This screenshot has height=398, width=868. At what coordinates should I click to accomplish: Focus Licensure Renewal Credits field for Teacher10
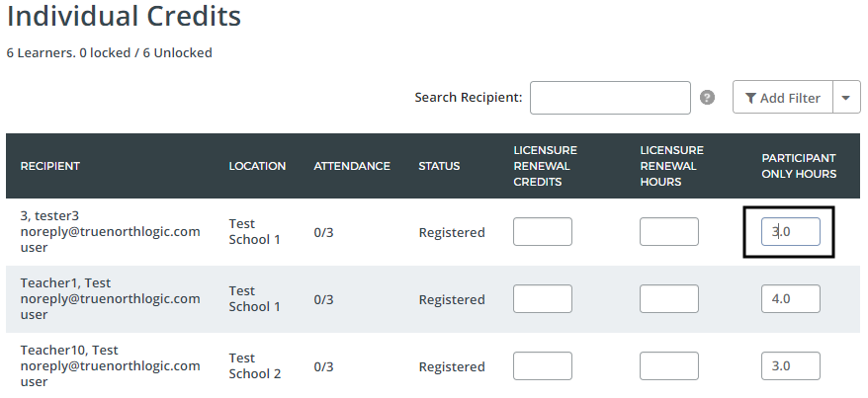click(x=543, y=366)
